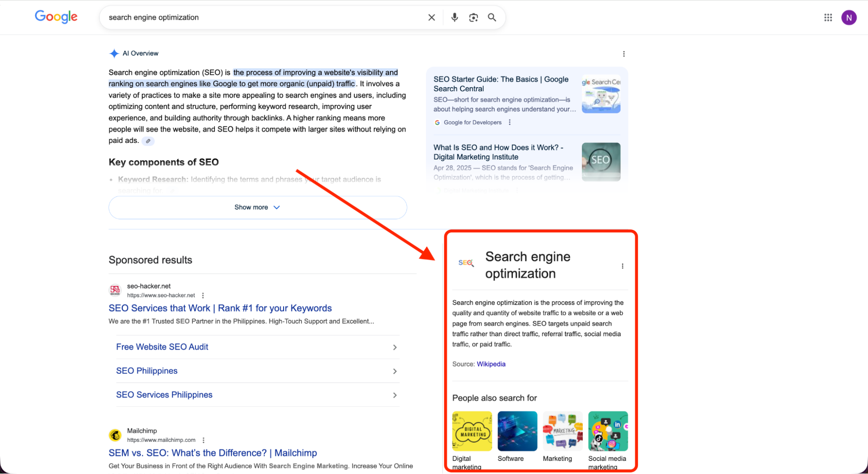
Task: Open Google Lens image search icon
Action: [473, 17]
